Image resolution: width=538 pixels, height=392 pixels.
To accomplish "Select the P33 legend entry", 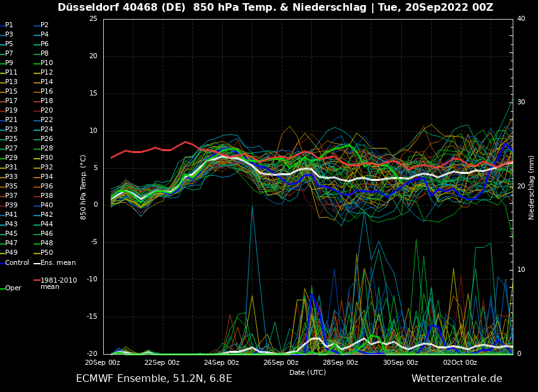I will point(11,177).
